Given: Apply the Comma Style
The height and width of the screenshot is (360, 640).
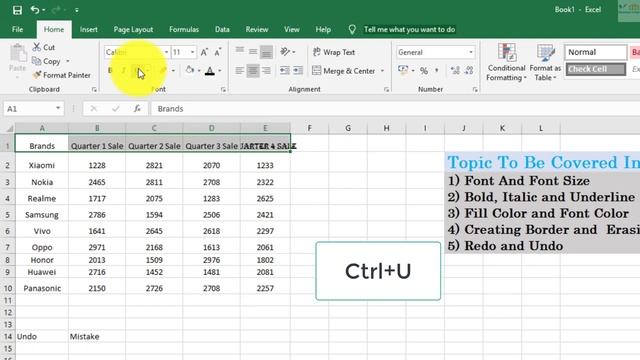Looking at the screenshot, I should [x=437, y=71].
